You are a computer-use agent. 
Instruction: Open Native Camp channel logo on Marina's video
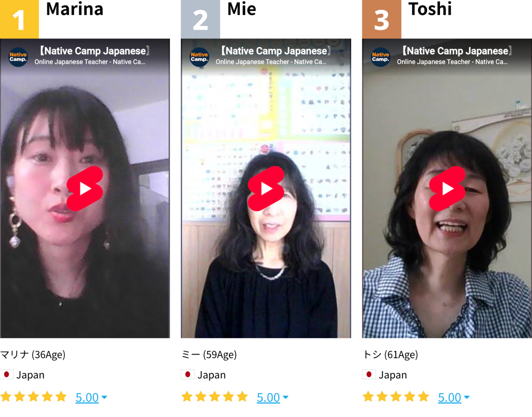(x=18, y=57)
